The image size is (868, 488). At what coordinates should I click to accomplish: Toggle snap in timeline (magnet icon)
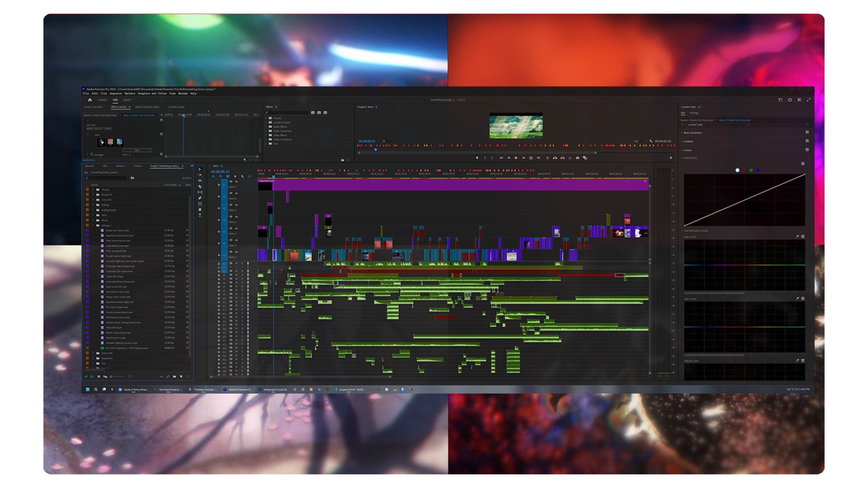tap(221, 177)
